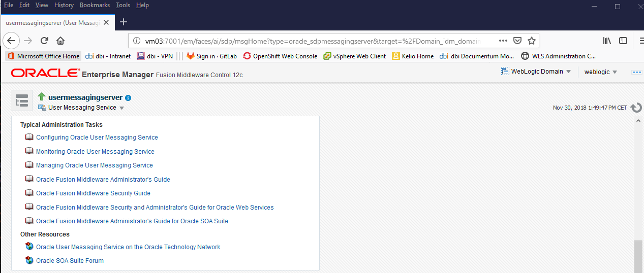
Task: Click the browser Back arrow button
Action: [x=12, y=41]
